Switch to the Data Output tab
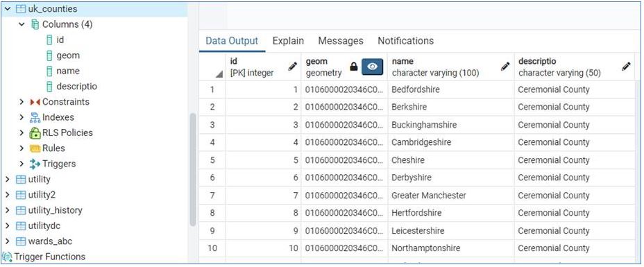 (x=232, y=41)
